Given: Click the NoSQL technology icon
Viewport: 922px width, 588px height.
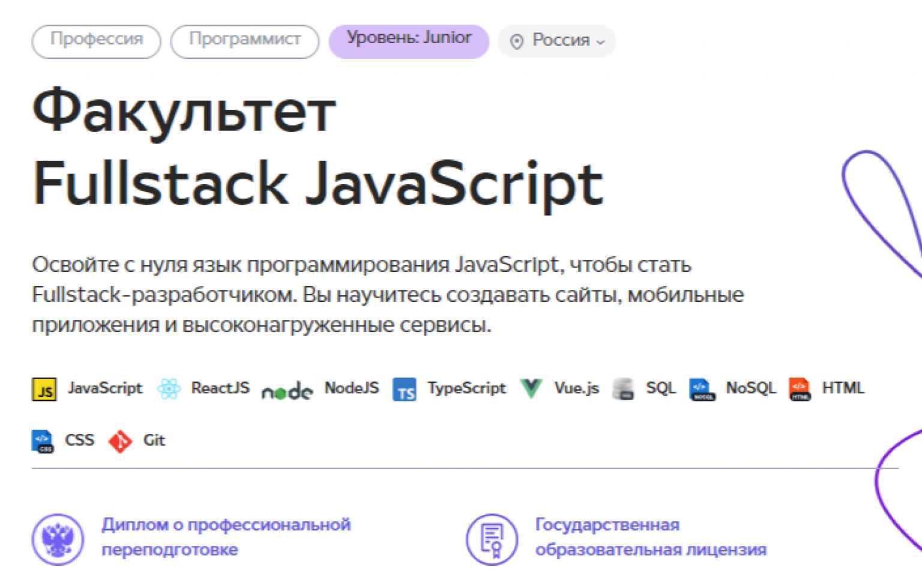Looking at the screenshot, I should pos(701,389).
